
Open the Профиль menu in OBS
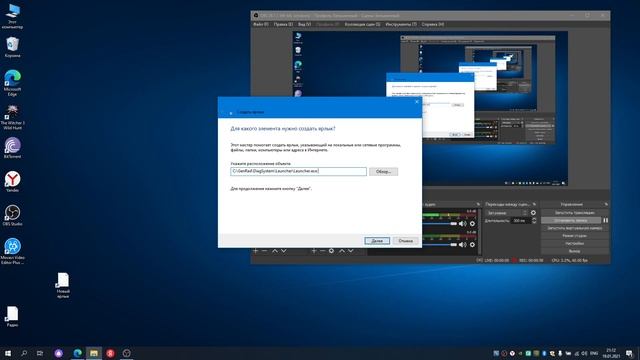point(328,24)
